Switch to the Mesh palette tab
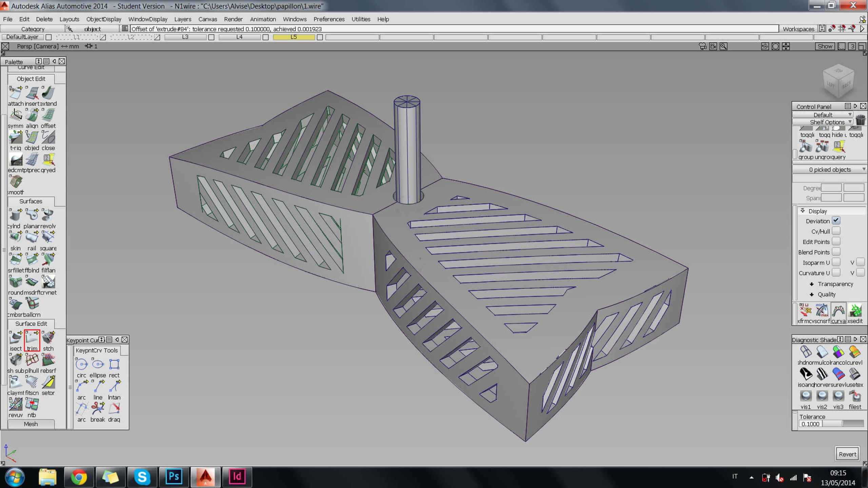Image resolution: width=868 pixels, height=488 pixels. 31,424
